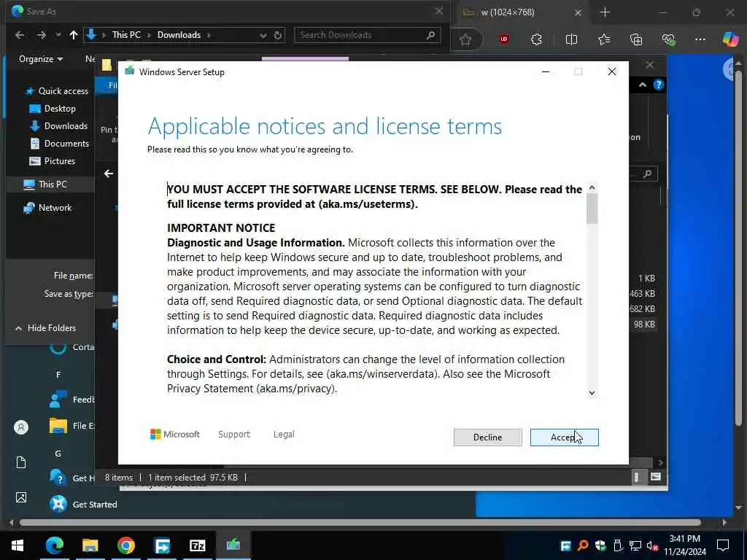
Task: Open recent locations dropdown in Save As
Action: coord(58,35)
